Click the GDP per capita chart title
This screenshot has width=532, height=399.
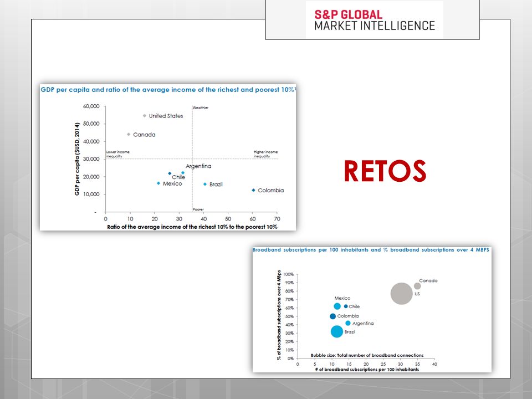168,90
